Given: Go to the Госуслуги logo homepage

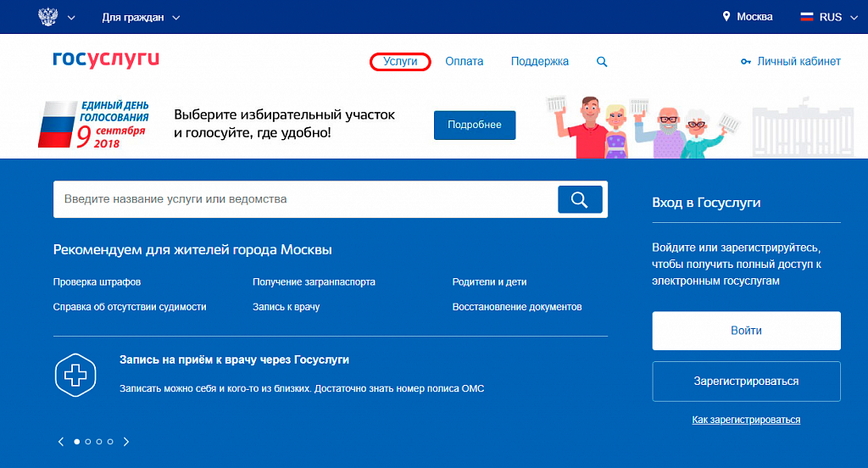Looking at the screenshot, I should point(106,60).
